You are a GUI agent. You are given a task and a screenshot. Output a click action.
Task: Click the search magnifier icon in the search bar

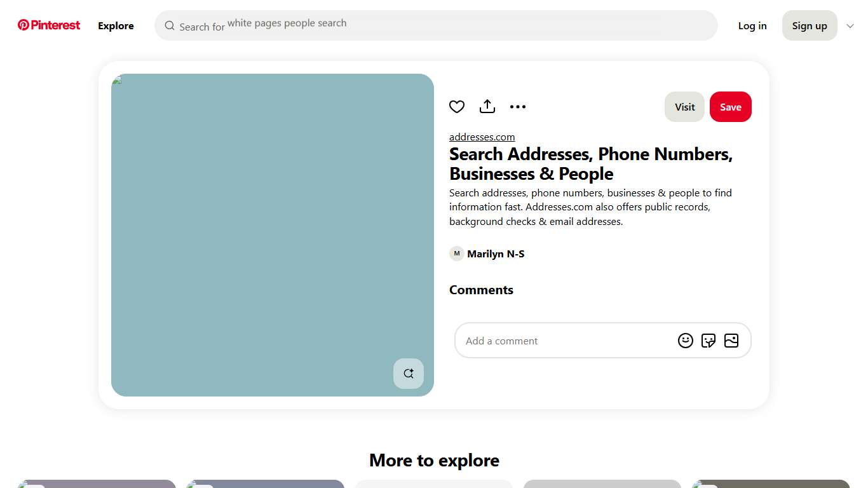tap(170, 25)
